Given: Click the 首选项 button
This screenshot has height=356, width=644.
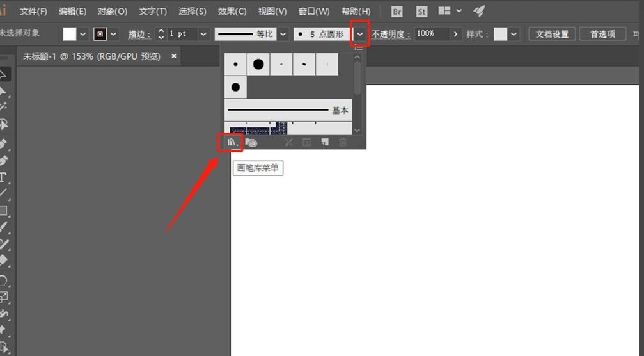Looking at the screenshot, I should tap(602, 34).
